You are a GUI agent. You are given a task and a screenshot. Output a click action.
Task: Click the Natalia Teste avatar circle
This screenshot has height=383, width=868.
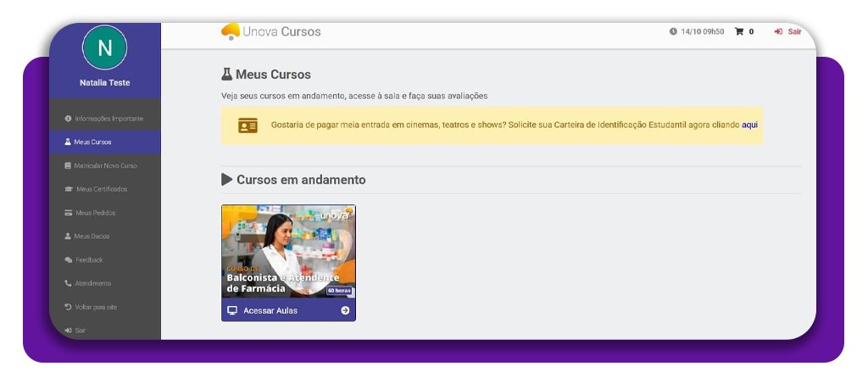click(104, 47)
